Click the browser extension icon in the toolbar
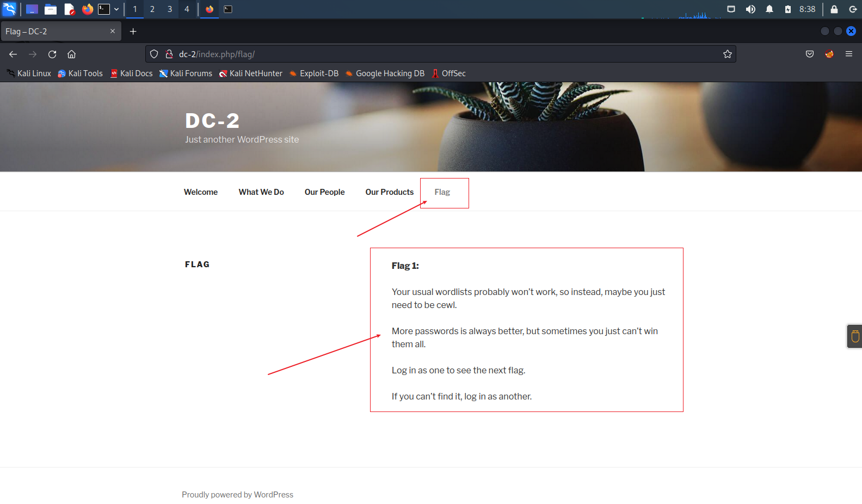Screen dimensions: 862x504 pos(829,54)
